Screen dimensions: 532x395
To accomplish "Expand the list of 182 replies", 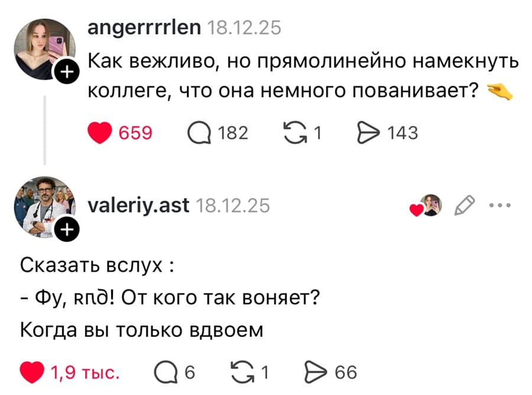I will (x=233, y=132).
